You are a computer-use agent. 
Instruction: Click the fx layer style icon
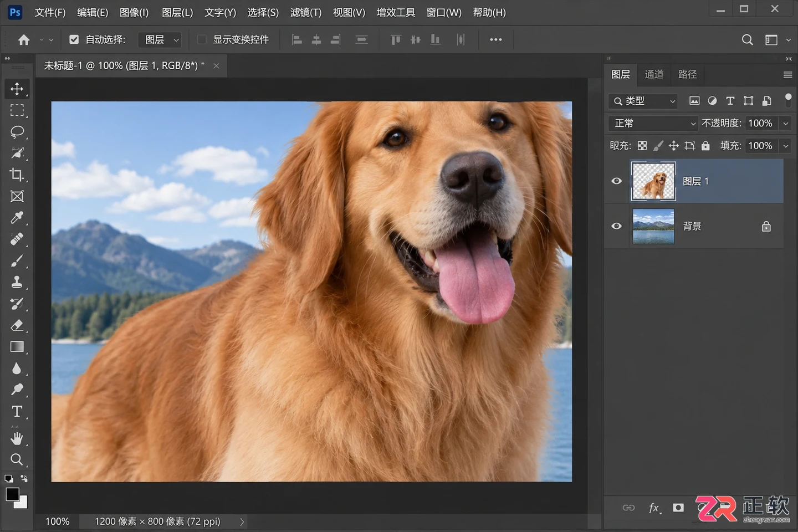click(x=654, y=508)
